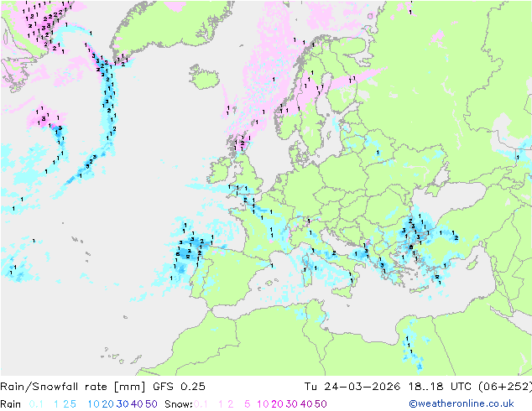Pick the snow legend value 50

coord(321,404)
